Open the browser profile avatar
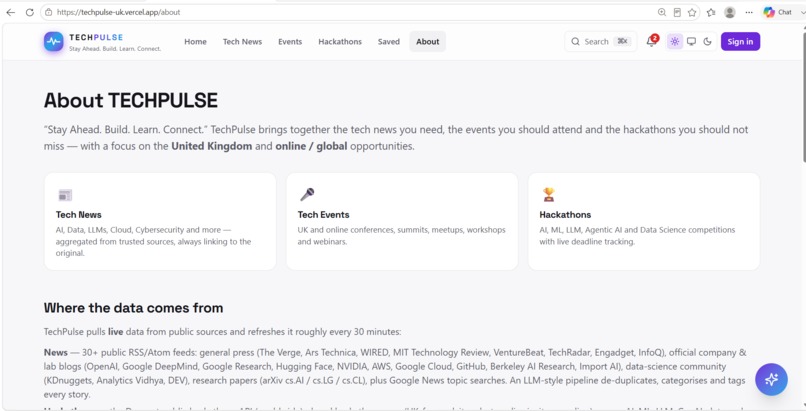 pyautogui.click(x=729, y=12)
